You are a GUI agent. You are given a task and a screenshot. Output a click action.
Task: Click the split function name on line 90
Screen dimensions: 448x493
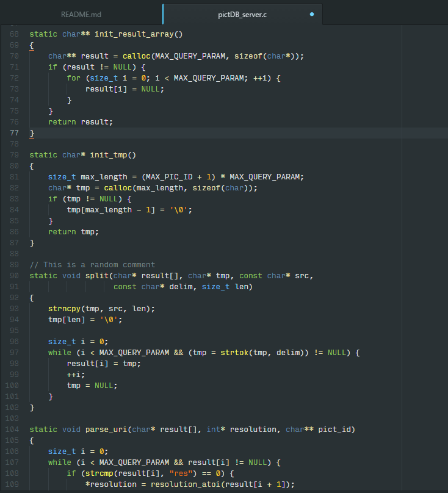97,276
